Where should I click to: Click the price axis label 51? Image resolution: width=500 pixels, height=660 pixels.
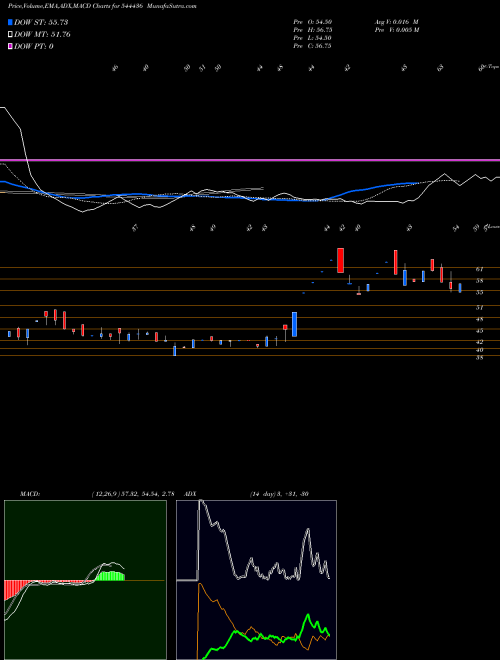(x=479, y=308)
